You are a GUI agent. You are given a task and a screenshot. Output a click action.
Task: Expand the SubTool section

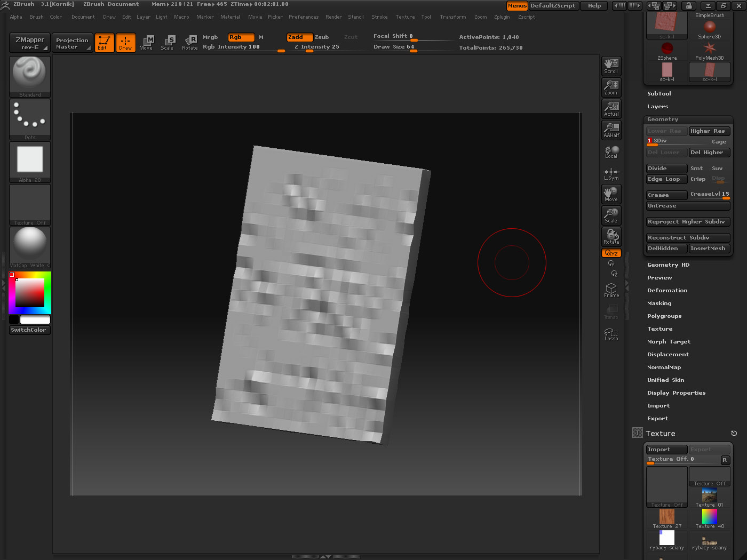point(659,94)
